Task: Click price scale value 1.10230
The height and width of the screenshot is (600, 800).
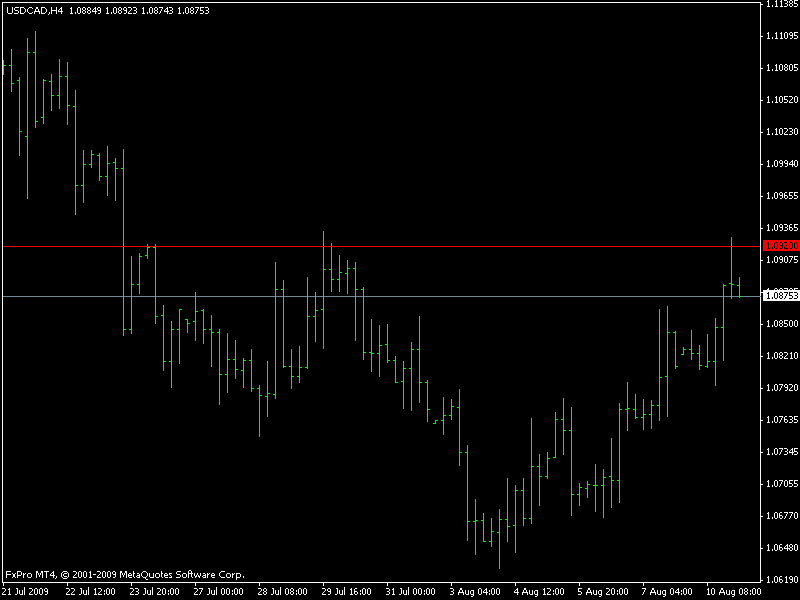Action: pyautogui.click(x=782, y=132)
